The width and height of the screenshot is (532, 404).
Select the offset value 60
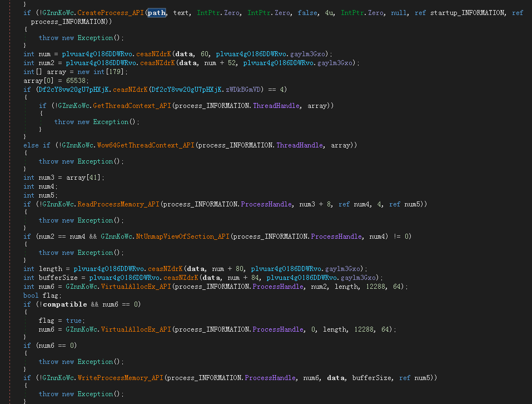click(205, 54)
